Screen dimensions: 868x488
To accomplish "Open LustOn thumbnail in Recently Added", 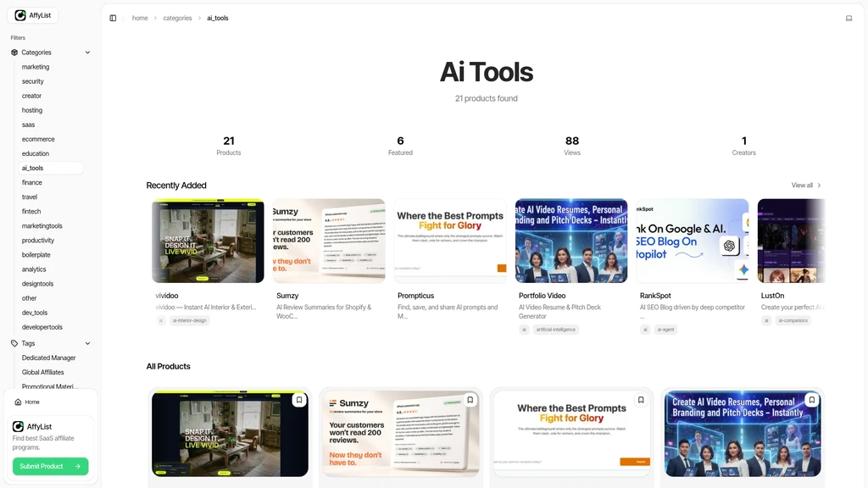I will (x=792, y=241).
